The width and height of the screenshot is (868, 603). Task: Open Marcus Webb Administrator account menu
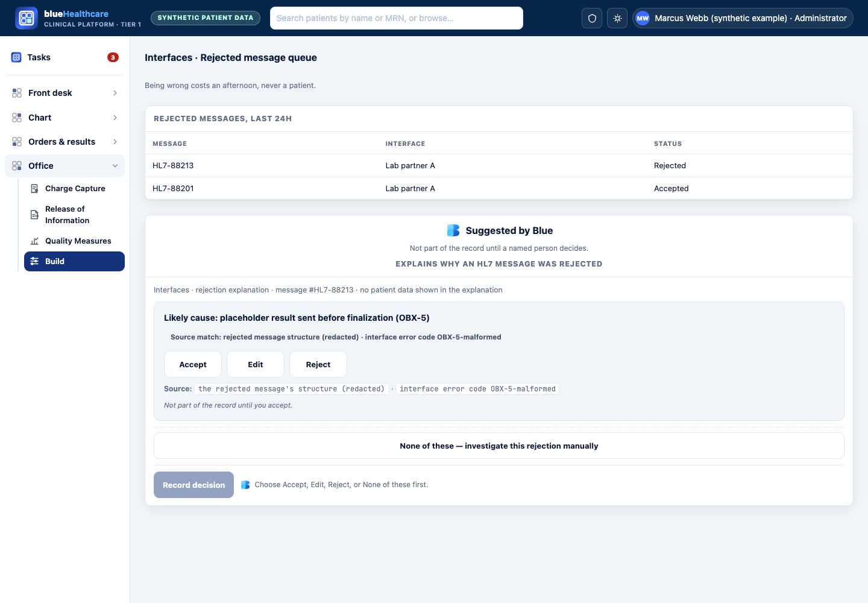(x=743, y=18)
